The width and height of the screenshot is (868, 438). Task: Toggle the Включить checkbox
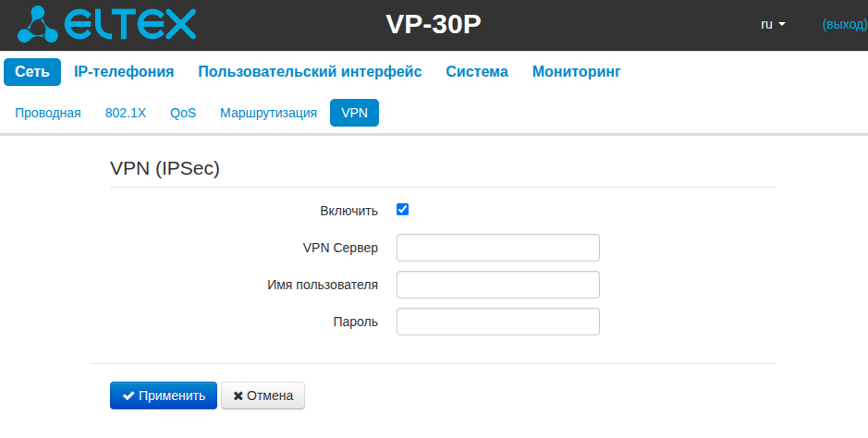(x=403, y=210)
